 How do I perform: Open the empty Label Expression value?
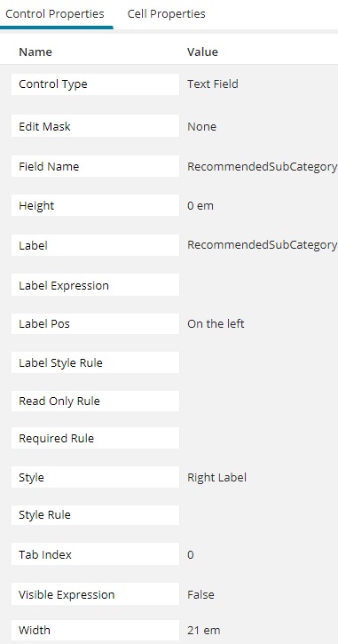point(258,285)
